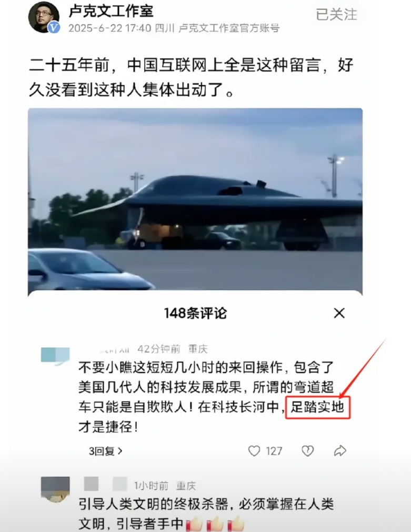Tap the 127 like count
This screenshot has width=411, height=532.
[x=274, y=451]
